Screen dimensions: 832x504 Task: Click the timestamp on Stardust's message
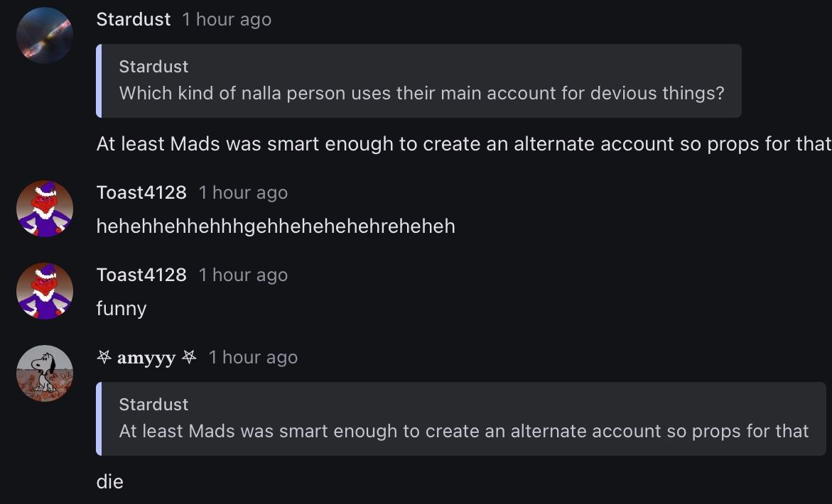tap(227, 19)
